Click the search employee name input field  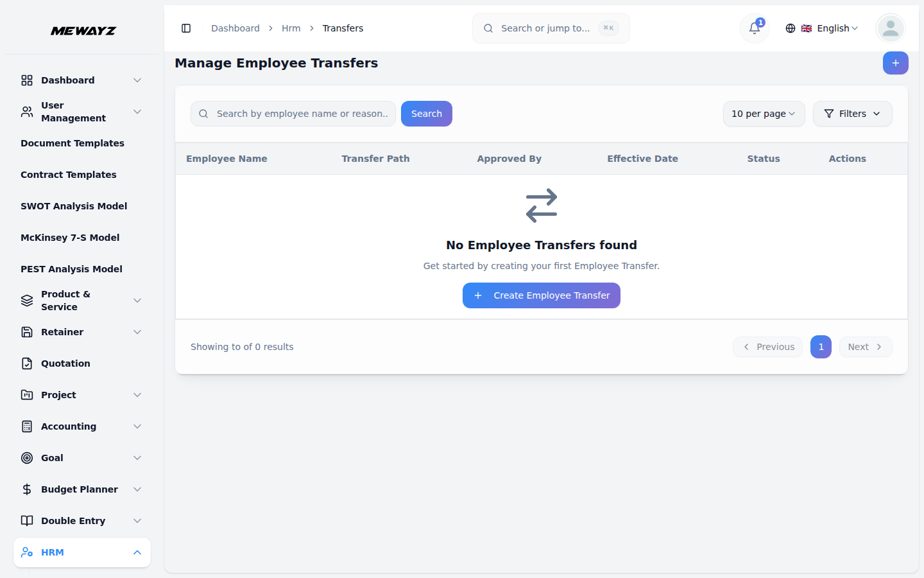[x=293, y=114]
